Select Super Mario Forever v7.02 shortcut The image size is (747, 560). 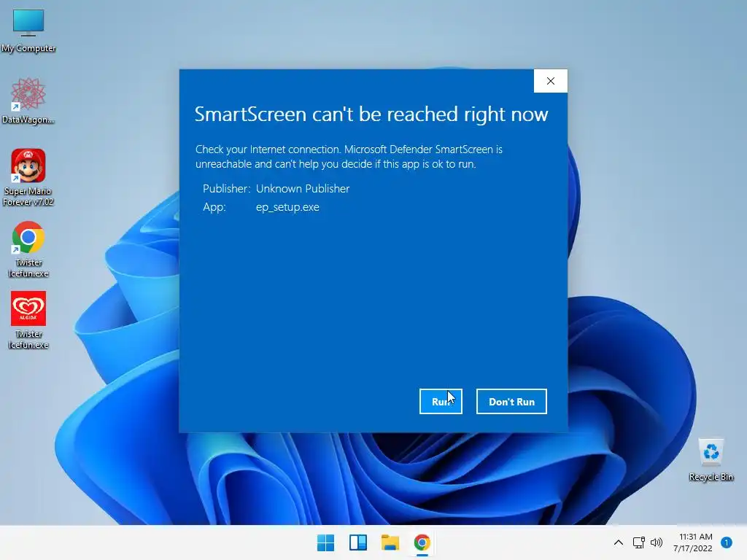[x=28, y=177]
